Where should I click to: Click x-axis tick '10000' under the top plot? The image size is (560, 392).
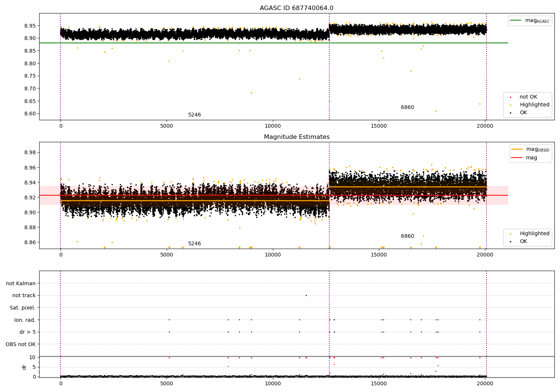(x=273, y=126)
